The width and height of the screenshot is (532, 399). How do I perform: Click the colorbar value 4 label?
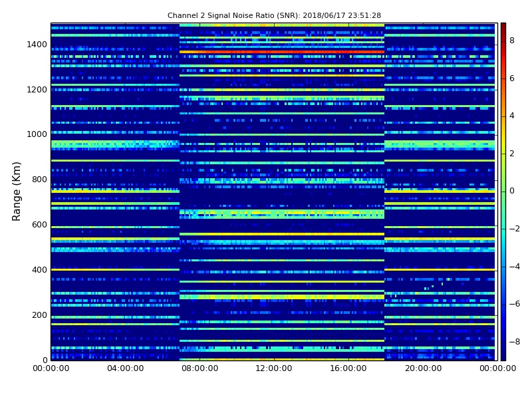[x=512, y=116]
